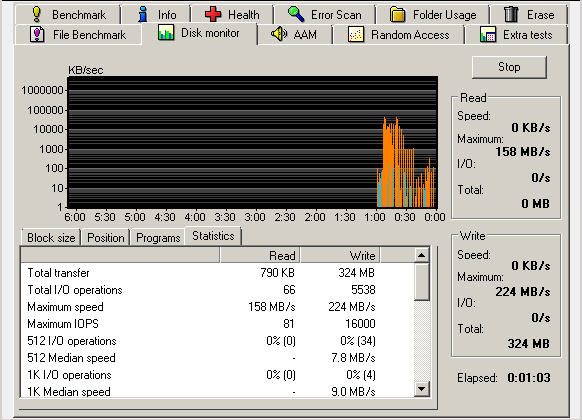The width and height of the screenshot is (582, 420).
Task: Select the Total transfer row
Action: [x=217, y=273]
